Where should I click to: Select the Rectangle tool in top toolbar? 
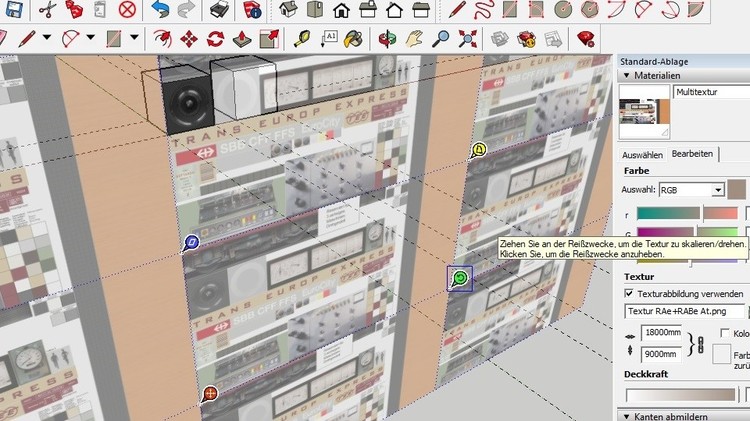click(x=510, y=9)
